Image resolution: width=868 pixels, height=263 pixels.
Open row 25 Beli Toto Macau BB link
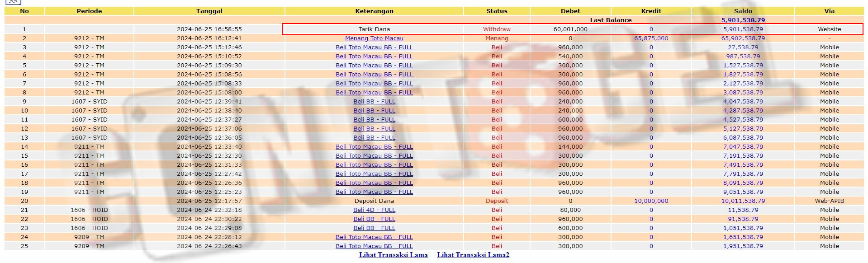374,246
